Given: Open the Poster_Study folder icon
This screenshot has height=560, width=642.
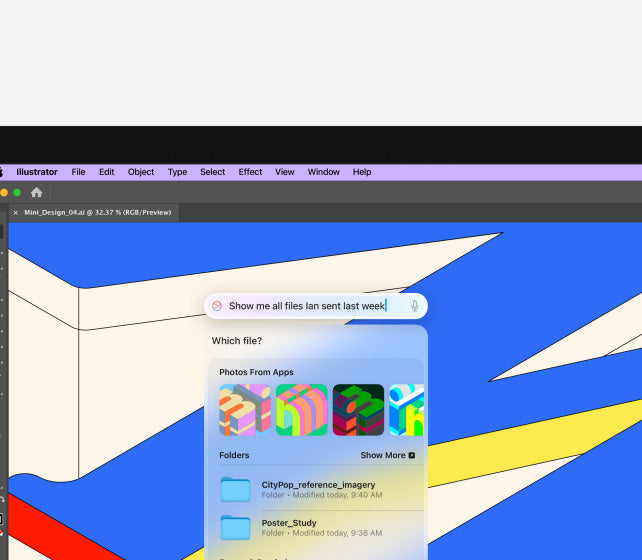Looking at the screenshot, I should click(235, 527).
